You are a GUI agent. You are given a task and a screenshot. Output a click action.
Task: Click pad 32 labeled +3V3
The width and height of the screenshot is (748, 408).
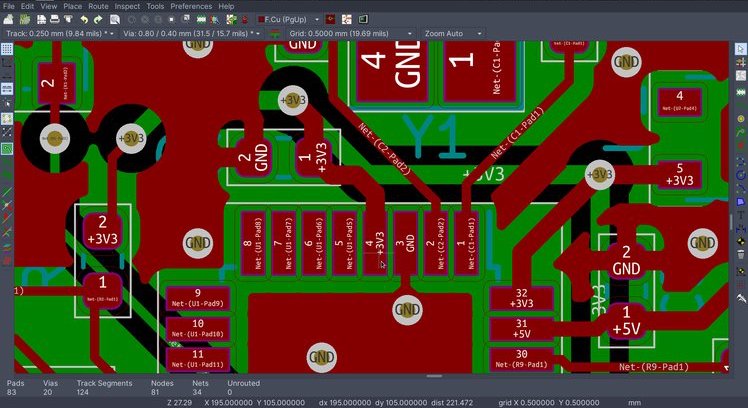click(521, 298)
